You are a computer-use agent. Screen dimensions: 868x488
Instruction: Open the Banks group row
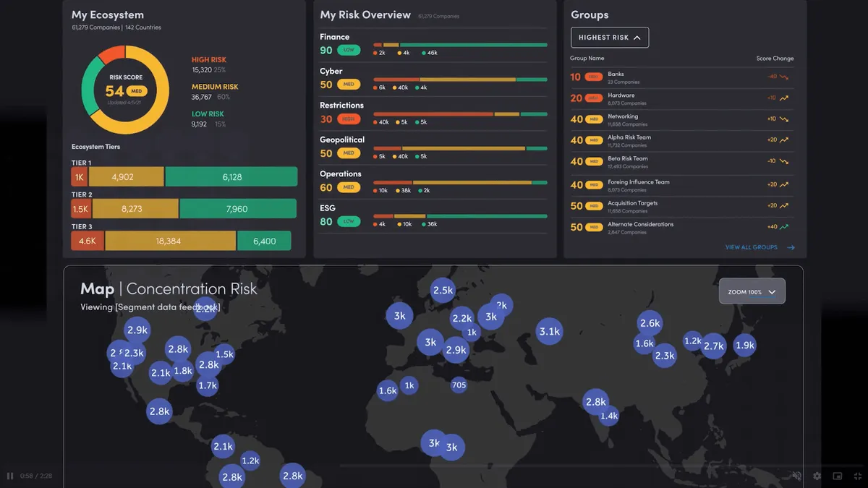pos(682,77)
